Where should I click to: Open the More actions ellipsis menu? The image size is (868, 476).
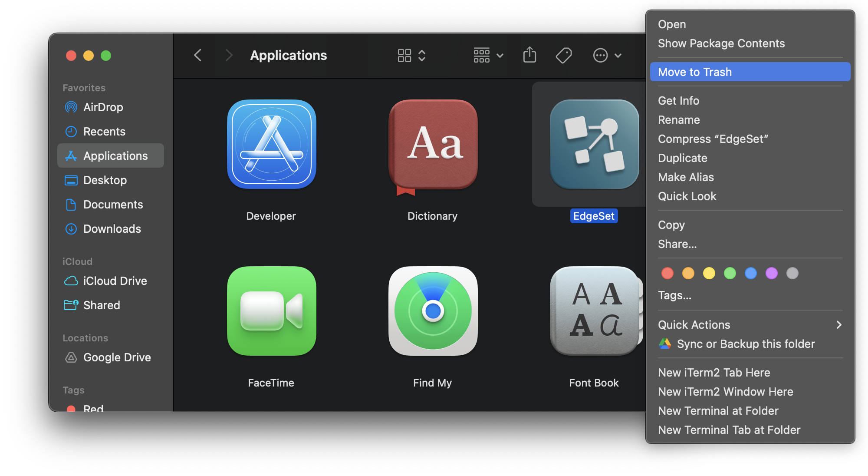tap(607, 56)
